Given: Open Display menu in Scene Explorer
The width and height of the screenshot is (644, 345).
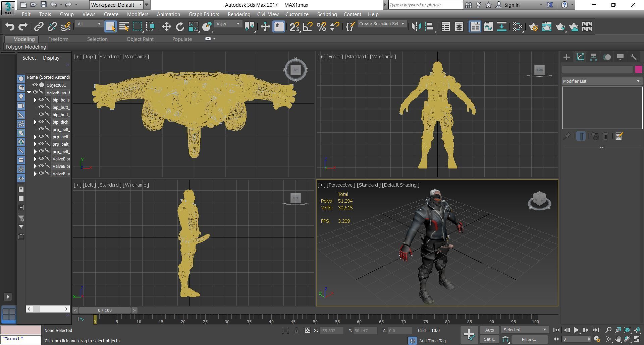Looking at the screenshot, I should [x=51, y=58].
